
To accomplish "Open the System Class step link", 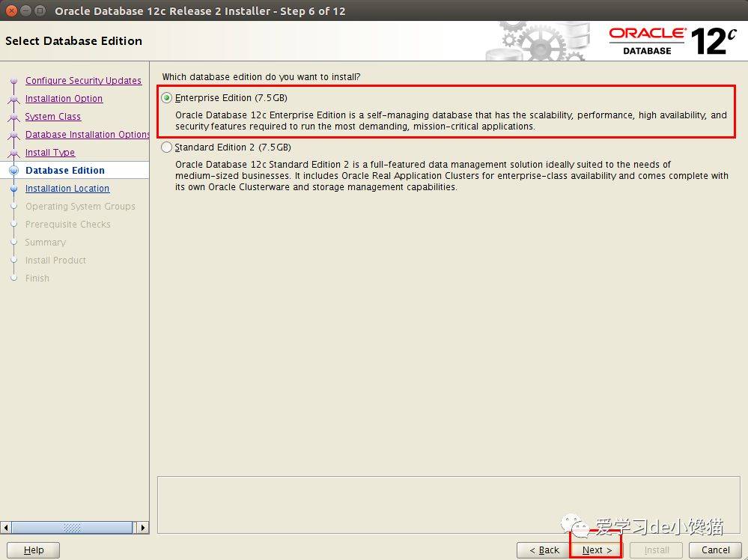I will coord(53,116).
